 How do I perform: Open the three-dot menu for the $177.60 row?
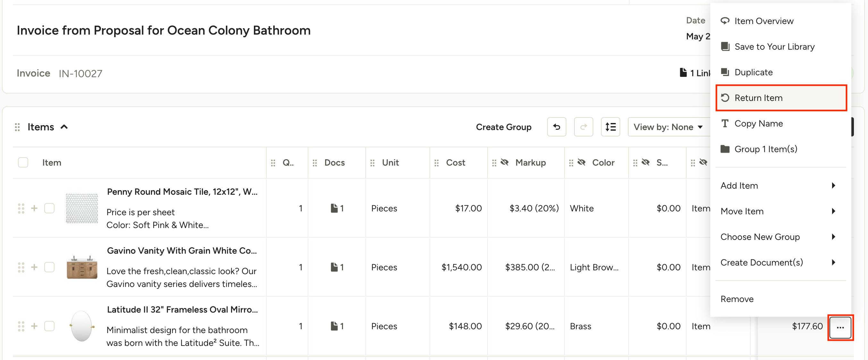click(840, 327)
